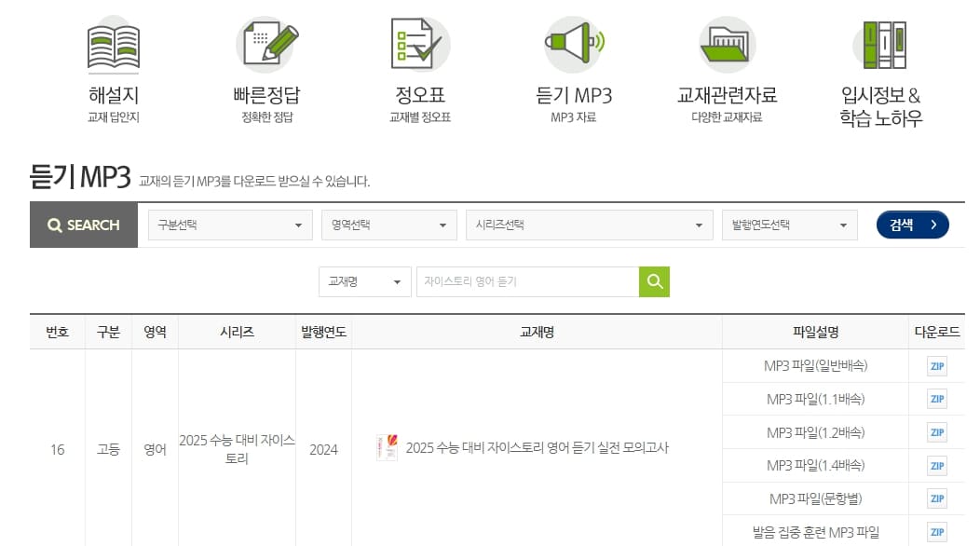
Task: Open the 구분선택 dropdown
Action: pos(229,225)
